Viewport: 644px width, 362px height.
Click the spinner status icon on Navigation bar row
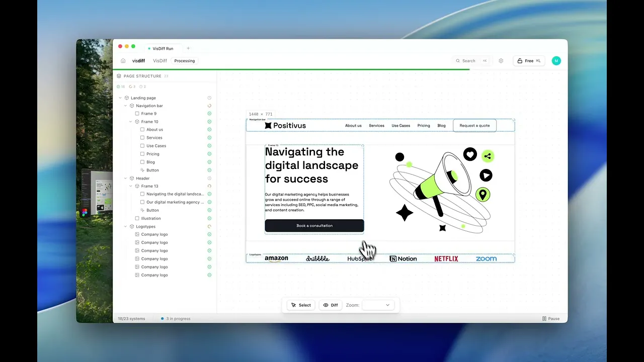point(209,106)
